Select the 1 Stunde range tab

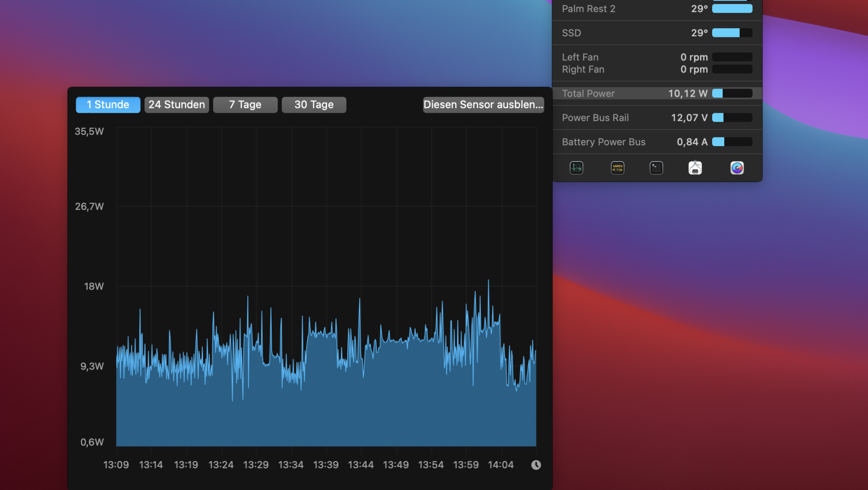(108, 105)
